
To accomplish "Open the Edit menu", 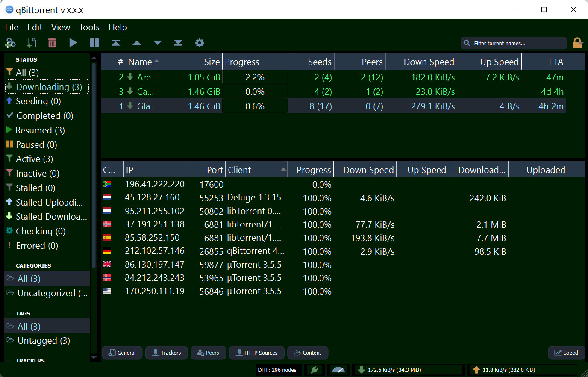I will click(x=35, y=27).
